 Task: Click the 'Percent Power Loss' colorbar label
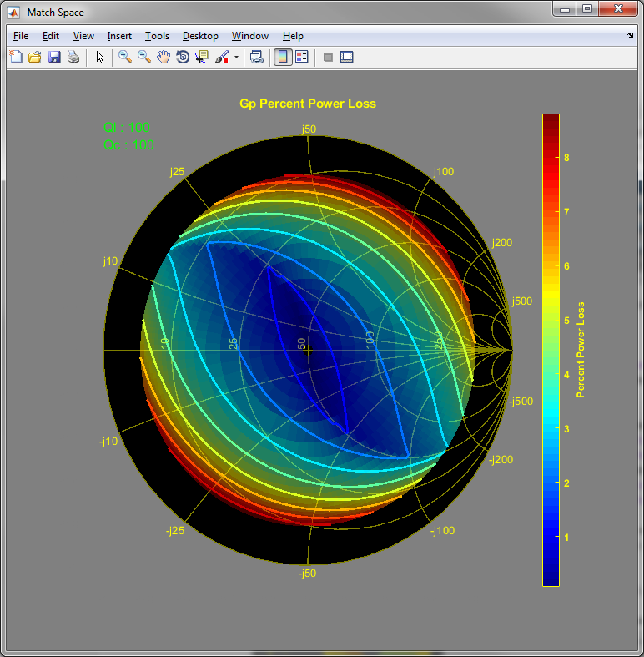coord(581,350)
